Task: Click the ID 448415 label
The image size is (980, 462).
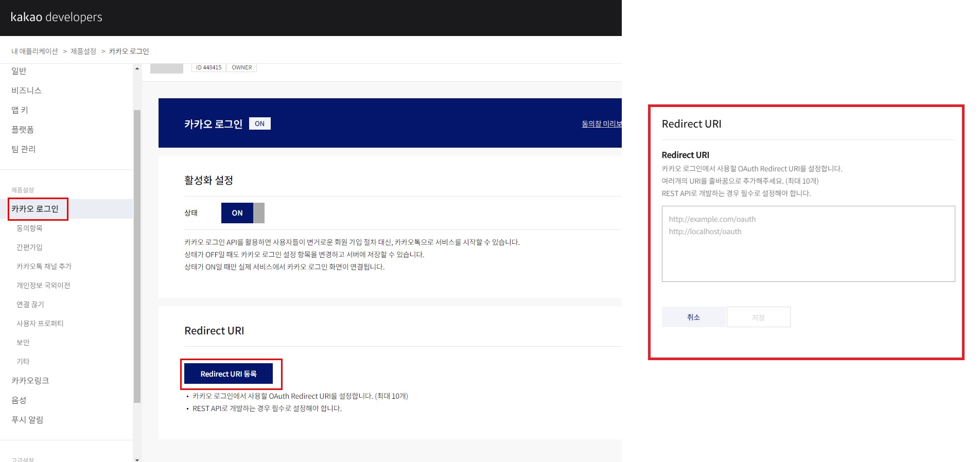Action: pyautogui.click(x=209, y=67)
